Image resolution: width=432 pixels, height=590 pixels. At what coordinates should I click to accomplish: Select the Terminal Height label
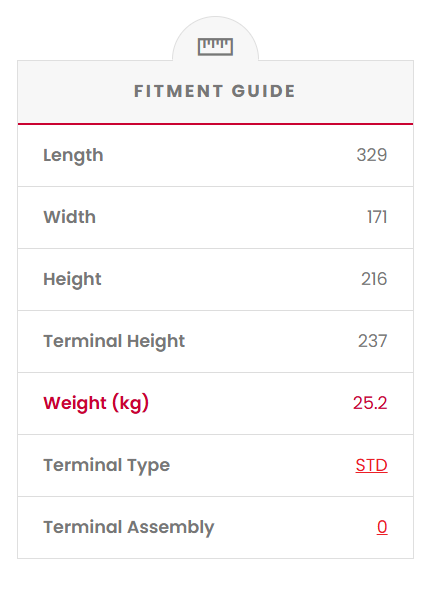click(x=114, y=342)
